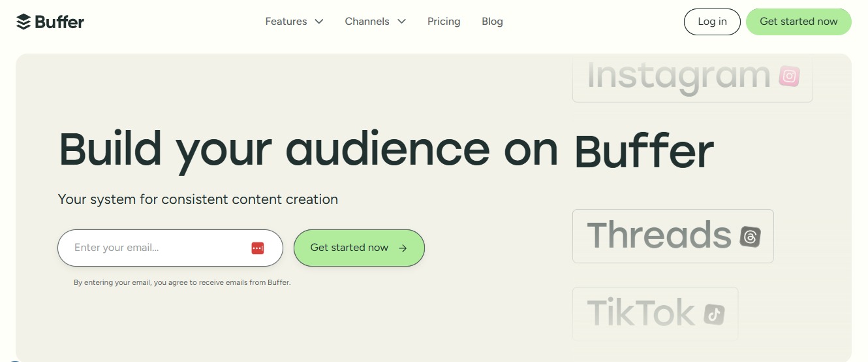The image size is (868, 362).
Task: Expand the Channels dropdown chevron
Action: click(401, 22)
